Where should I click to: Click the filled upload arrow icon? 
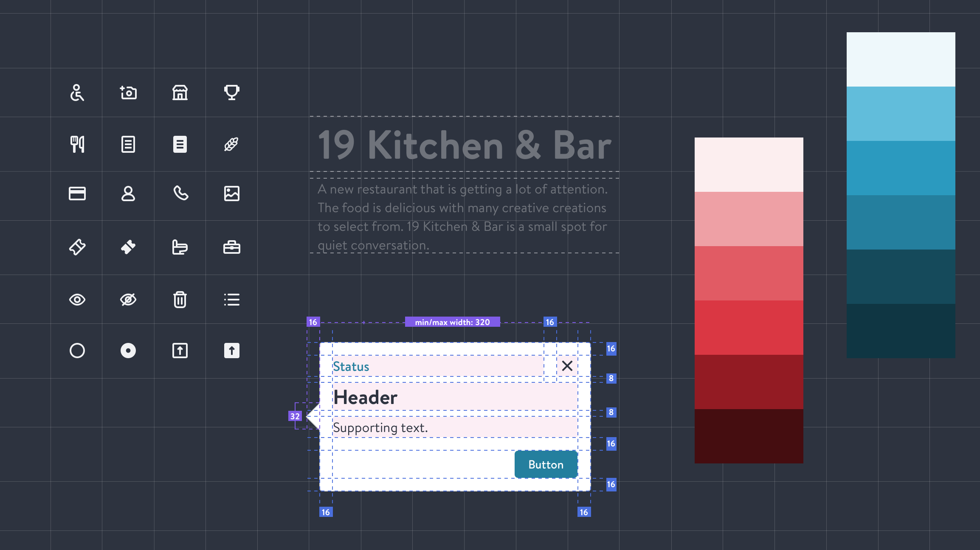(232, 351)
